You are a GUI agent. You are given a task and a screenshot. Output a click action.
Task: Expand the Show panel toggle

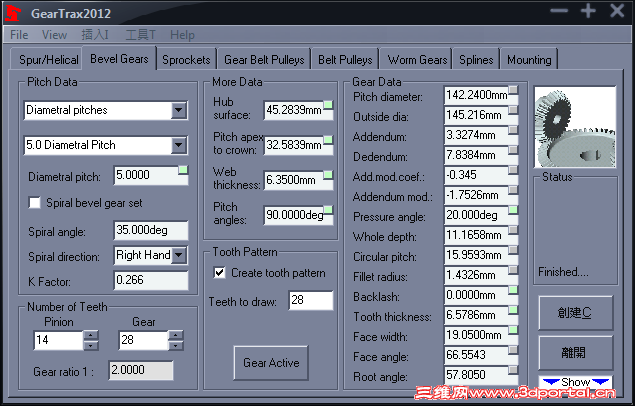(575, 382)
